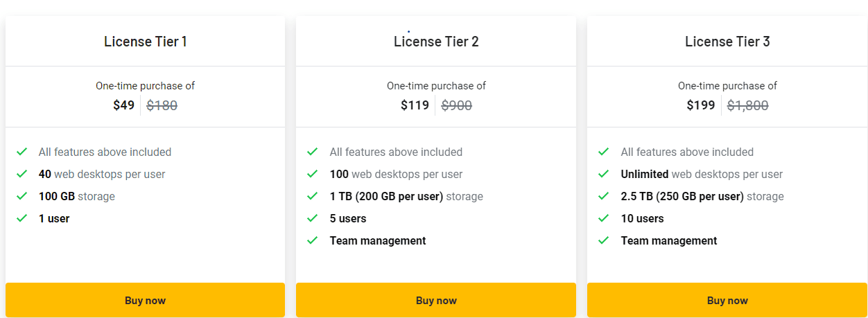Click 'One-time purchase of' in Tier 3
Screen dimensions: 868x318
[727, 86]
